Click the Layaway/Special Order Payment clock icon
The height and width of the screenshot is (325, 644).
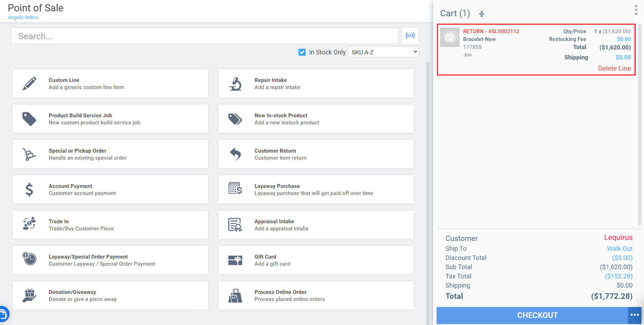(x=29, y=259)
